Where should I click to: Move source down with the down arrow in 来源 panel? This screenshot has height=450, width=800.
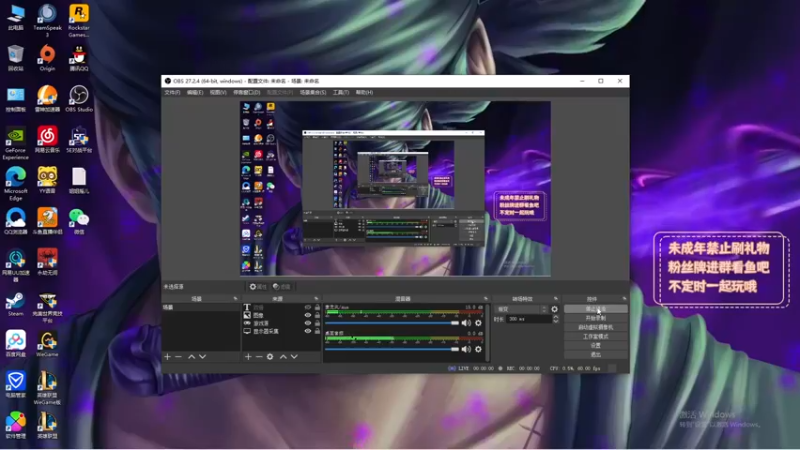294,357
